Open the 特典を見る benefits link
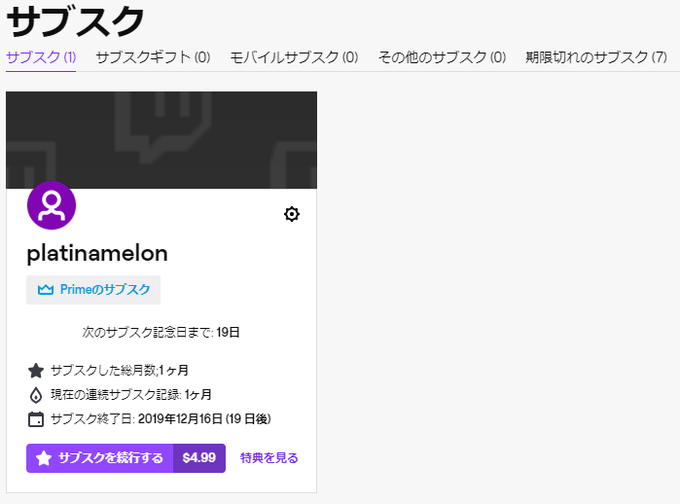The image size is (680, 504). pyautogui.click(x=269, y=458)
